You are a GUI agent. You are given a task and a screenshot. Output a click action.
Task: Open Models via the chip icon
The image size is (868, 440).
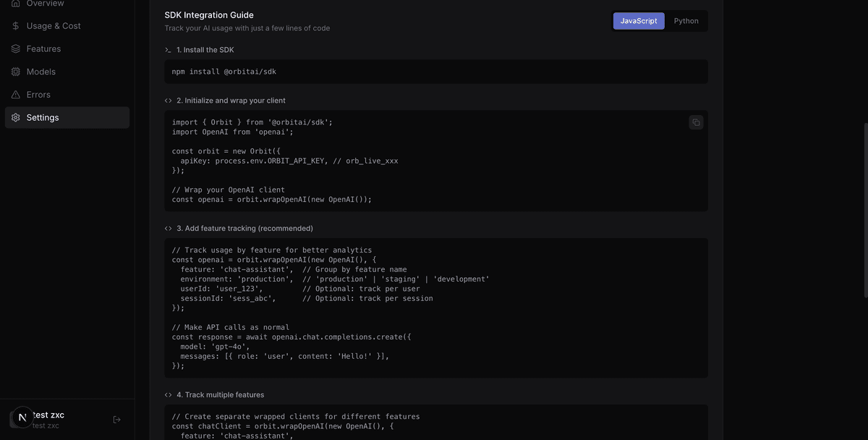pos(15,71)
